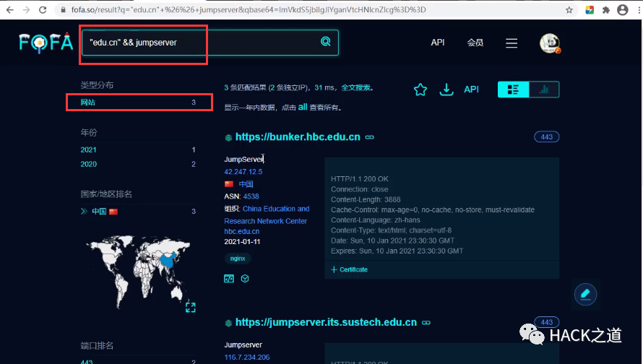Favorite this query with star icon

pos(420,90)
